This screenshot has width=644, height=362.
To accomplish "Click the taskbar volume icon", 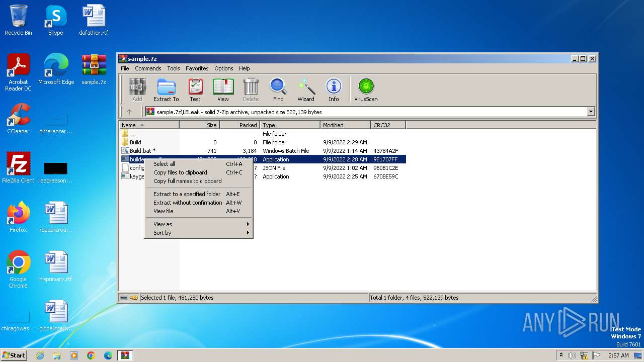I will pos(572,355).
